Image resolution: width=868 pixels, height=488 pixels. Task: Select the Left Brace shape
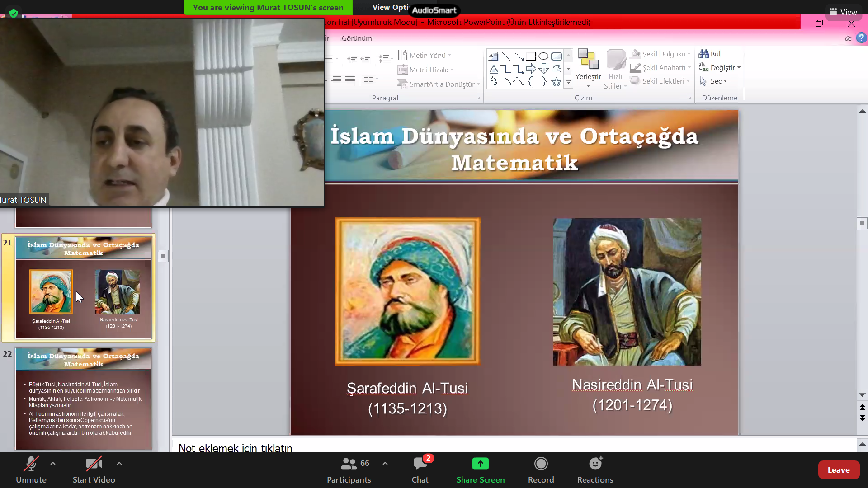[531, 82]
